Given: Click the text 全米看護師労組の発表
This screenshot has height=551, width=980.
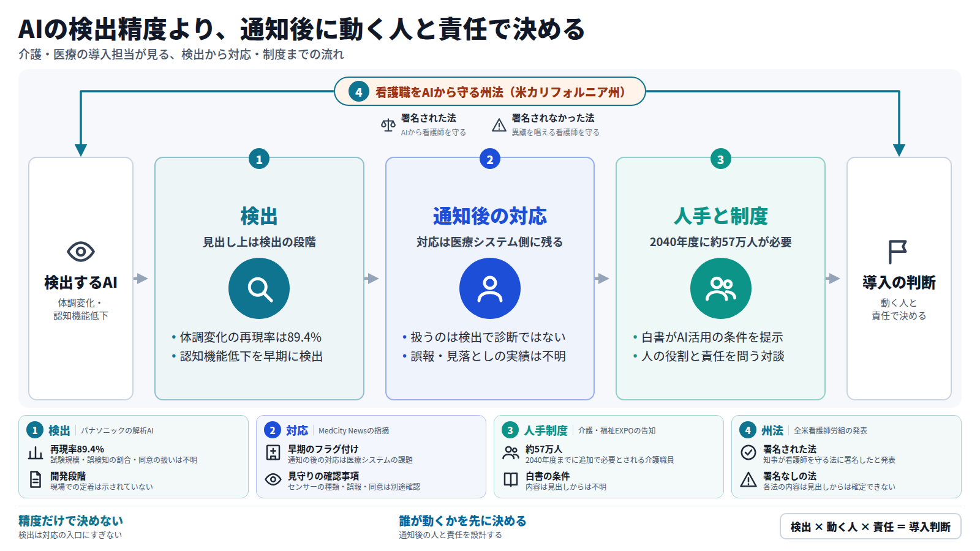Looking at the screenshot, I should pos(831,431).
